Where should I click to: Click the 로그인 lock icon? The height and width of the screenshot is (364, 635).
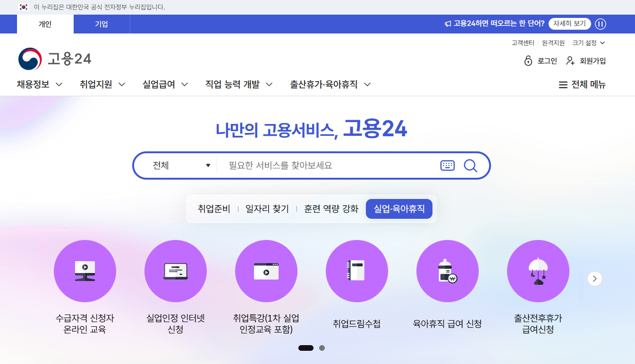click(x=528, y=61)
